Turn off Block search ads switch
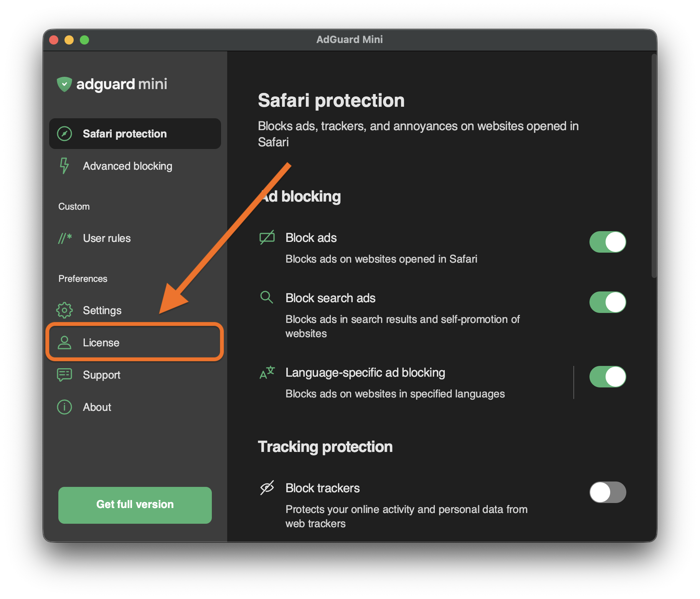 coord(608,302)
